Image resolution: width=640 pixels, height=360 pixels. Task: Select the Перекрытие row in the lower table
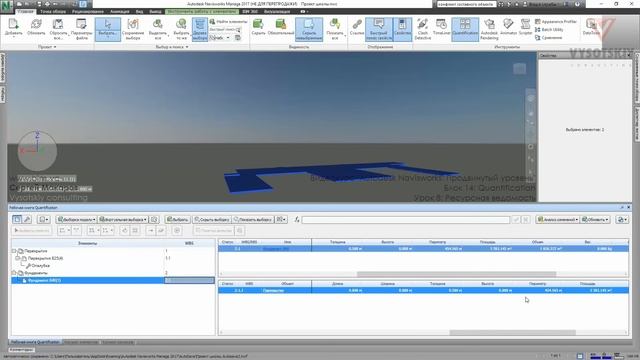pos(423,290)
